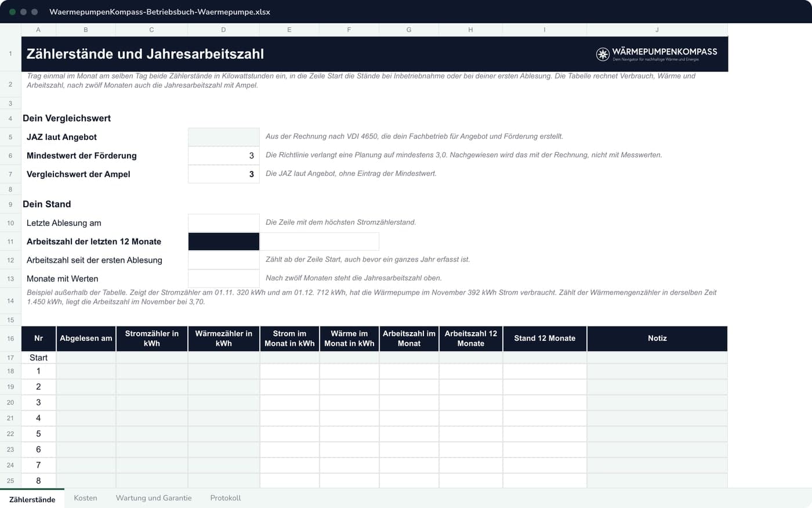Select the Mindestwert der Förderung value cell
This screenshot has width=812, height=508.
pos(224,156)
